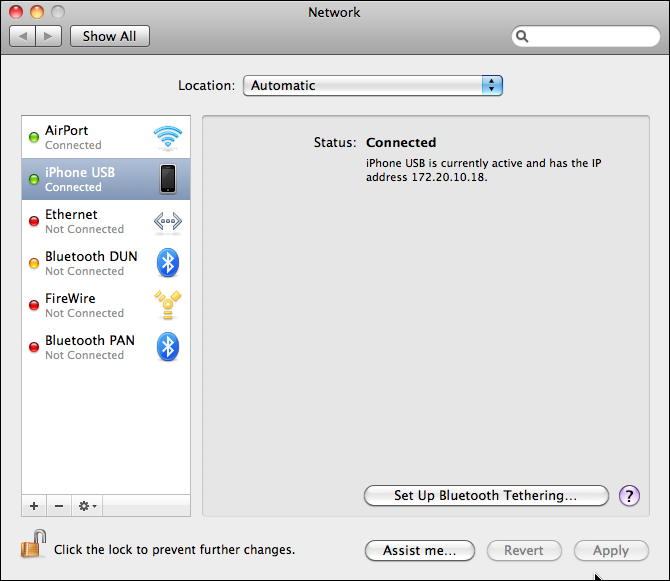Select the Bluetooth PAN service name

[90, 340]
